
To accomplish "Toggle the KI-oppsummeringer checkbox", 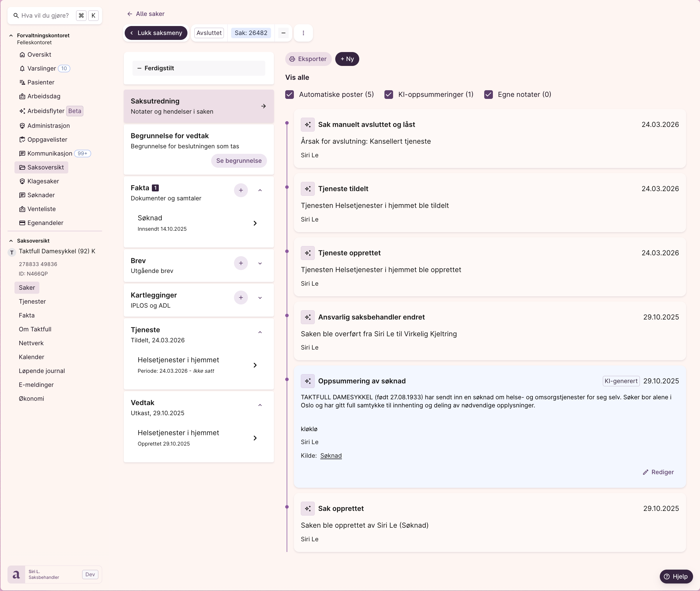I will tap(389, 95).
